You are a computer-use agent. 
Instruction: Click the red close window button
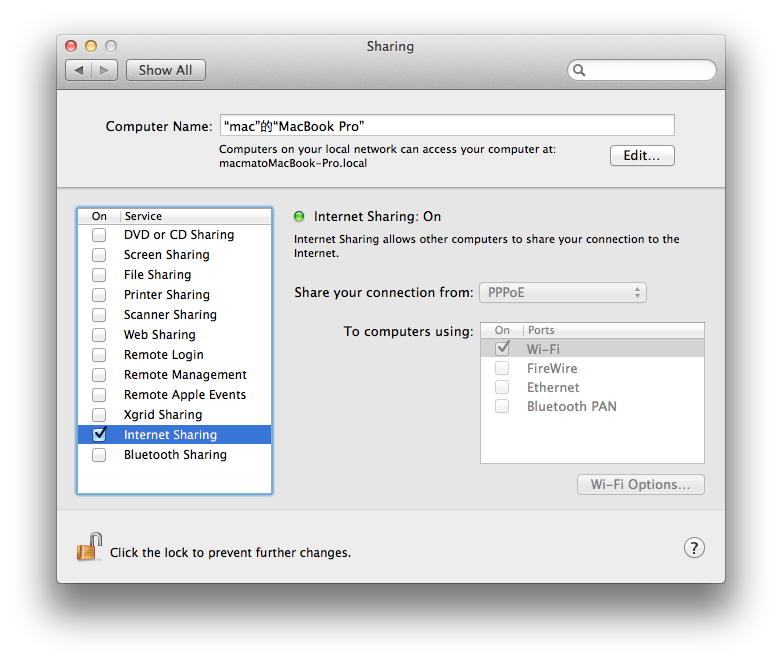(x=71, y=46)
